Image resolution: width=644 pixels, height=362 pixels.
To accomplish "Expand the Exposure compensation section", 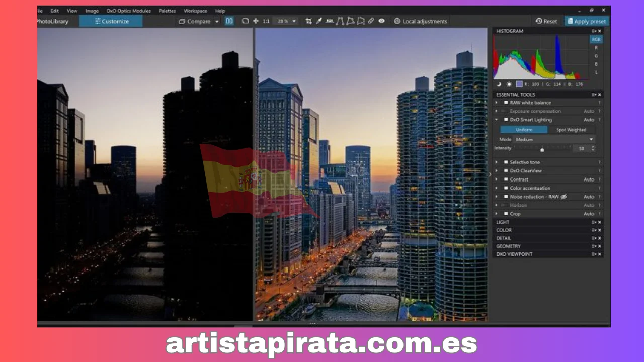I will tap(497, 111).
